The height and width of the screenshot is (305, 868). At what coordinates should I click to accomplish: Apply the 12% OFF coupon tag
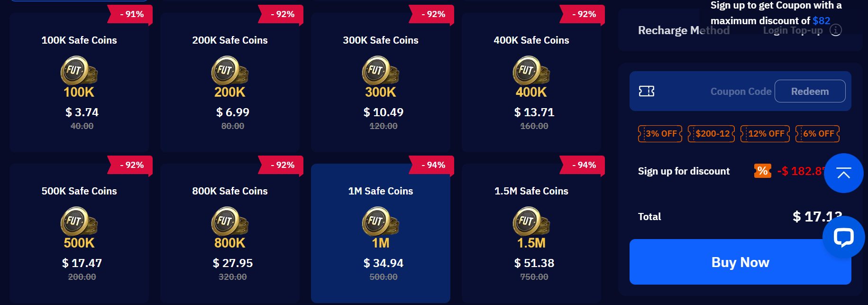[x=765, y=134]
